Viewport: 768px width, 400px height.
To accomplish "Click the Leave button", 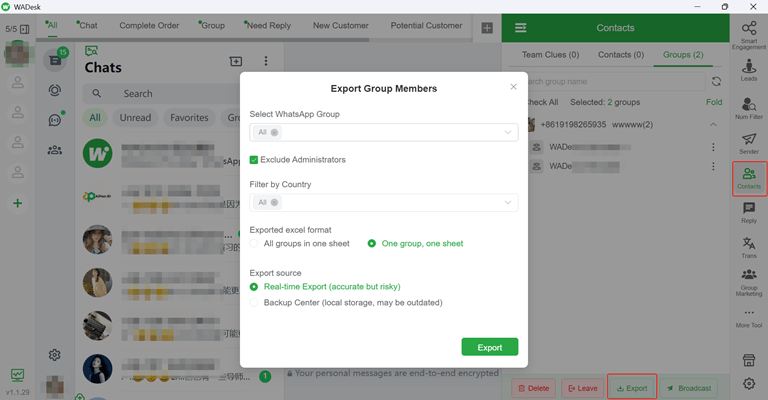I will pos(583,388).
